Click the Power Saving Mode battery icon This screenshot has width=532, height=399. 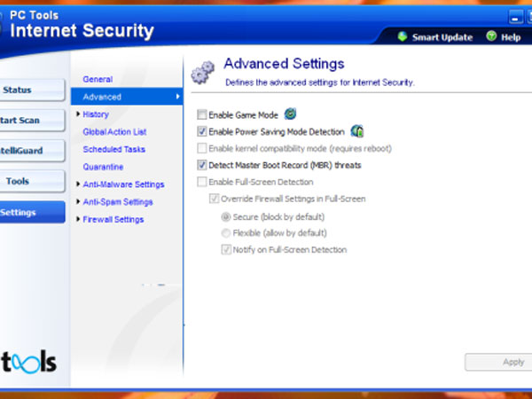(357, 131)
